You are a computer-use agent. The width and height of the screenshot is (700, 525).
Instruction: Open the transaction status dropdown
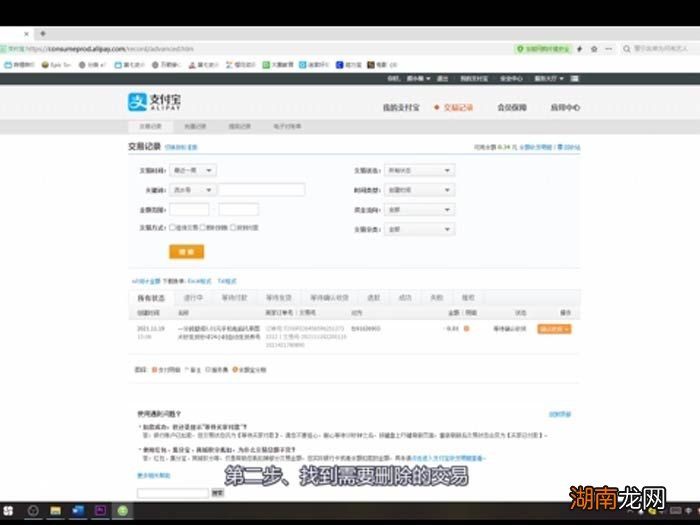[419, 170]
